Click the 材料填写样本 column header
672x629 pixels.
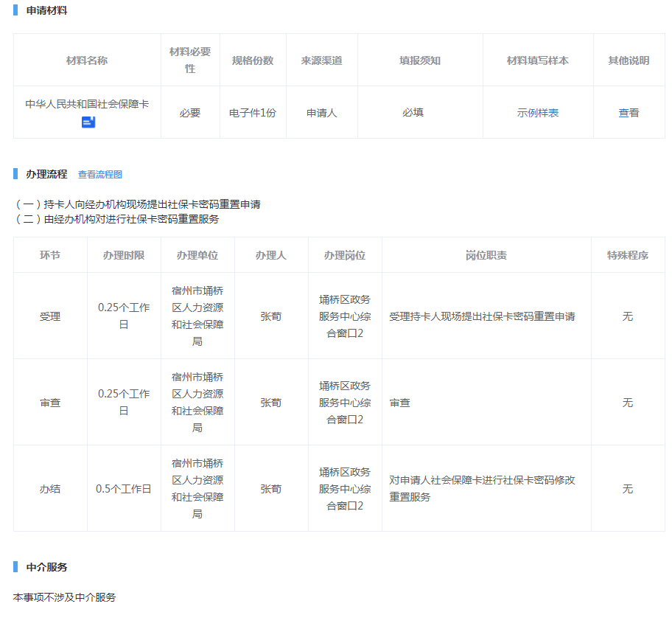point(537,60)
